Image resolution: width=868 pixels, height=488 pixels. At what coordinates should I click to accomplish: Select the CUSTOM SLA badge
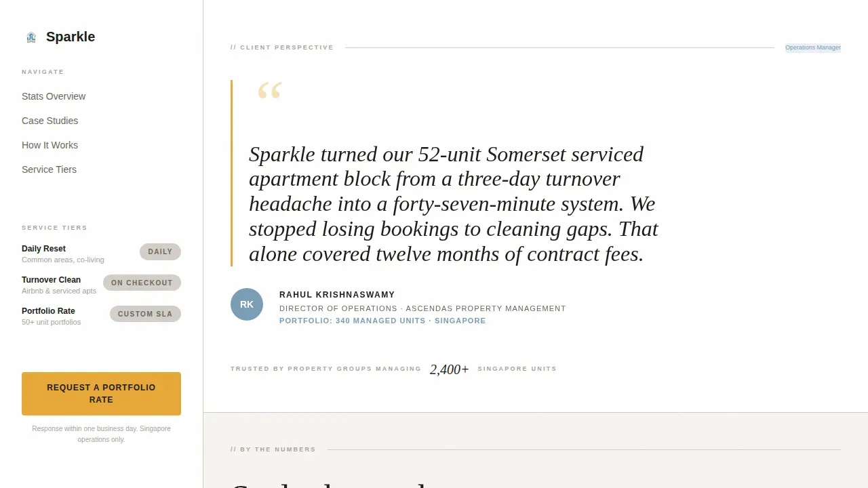tap(145, 314)
